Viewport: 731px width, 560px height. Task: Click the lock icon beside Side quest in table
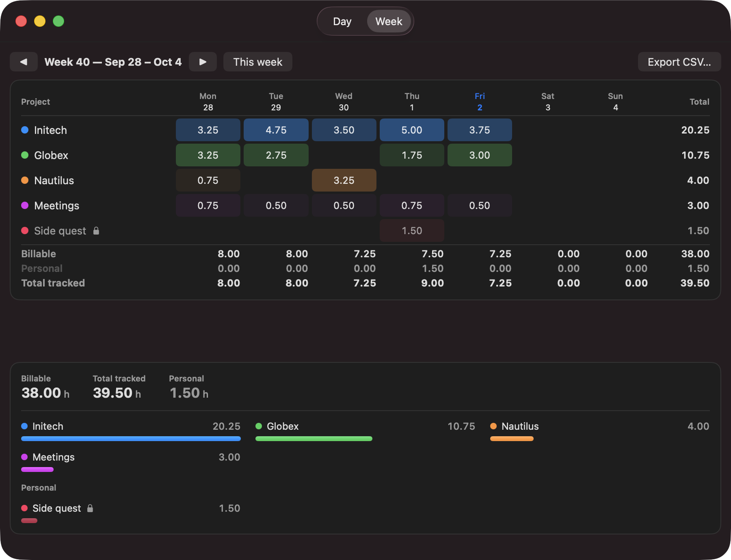coord(96,231)
